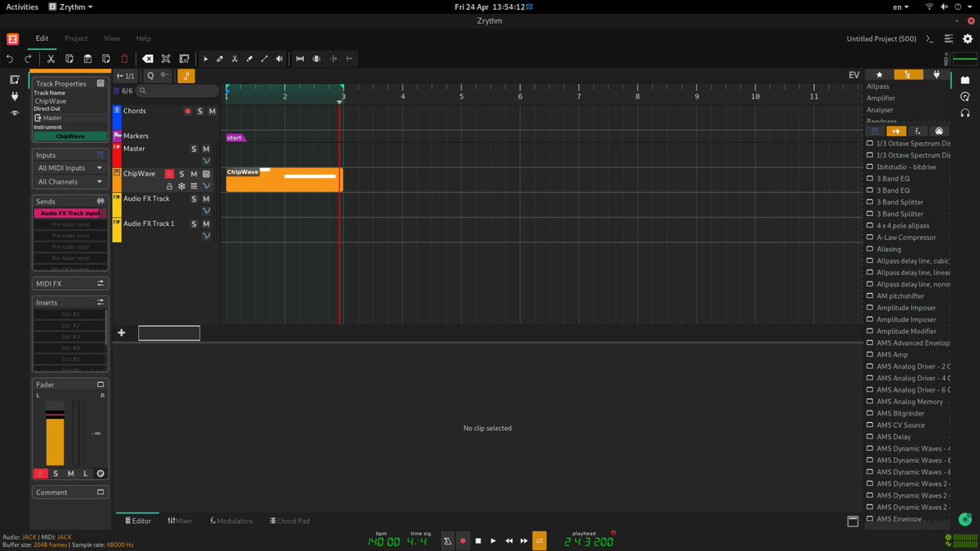Image resolution: width=980 pixels, height=551 pixels.
Task: Click the track search field
Action: [178, 91]
